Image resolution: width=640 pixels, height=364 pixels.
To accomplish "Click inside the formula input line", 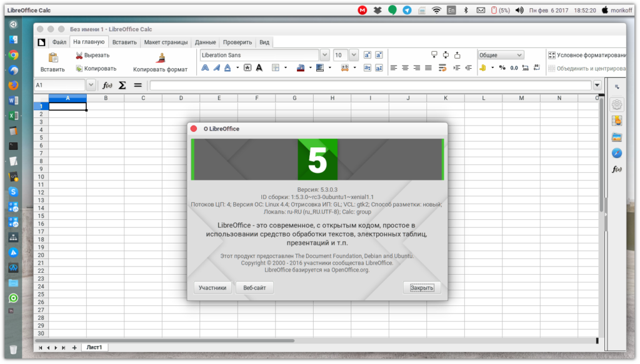I will [x=371, y=85].
